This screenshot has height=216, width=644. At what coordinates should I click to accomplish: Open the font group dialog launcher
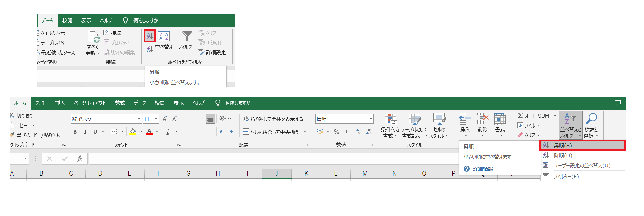click(179, 145)
